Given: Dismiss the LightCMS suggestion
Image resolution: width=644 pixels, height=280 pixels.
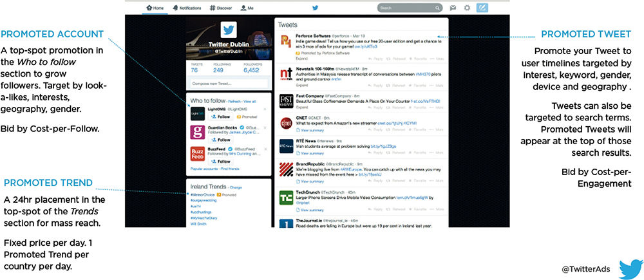Looking at the screenshot, I should [x=265, y=109].
